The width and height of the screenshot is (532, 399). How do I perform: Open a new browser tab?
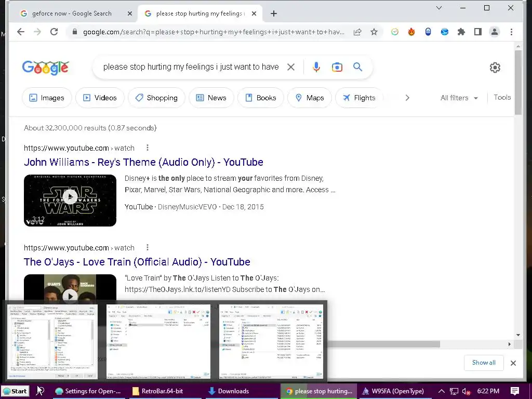[273, 14]
